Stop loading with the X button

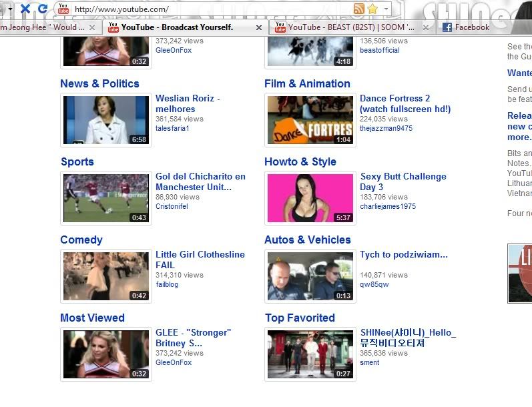25,9
